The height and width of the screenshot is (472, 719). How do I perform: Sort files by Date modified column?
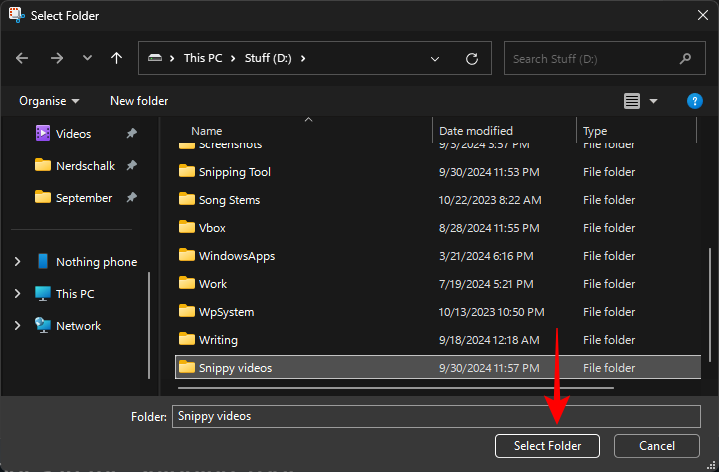click(476, 131)
